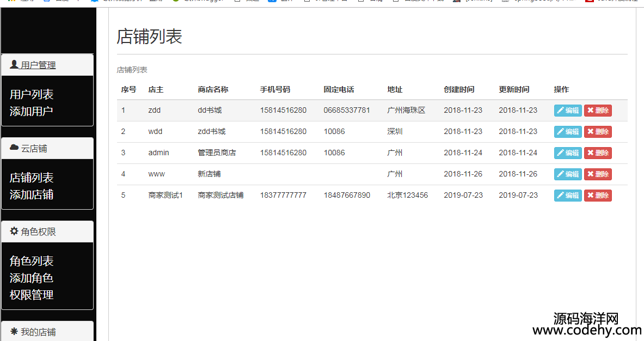The height and width of the screenshot is (341, 644).
Task: Click 删除 for the zdd书城 shop
Action: 598,132
